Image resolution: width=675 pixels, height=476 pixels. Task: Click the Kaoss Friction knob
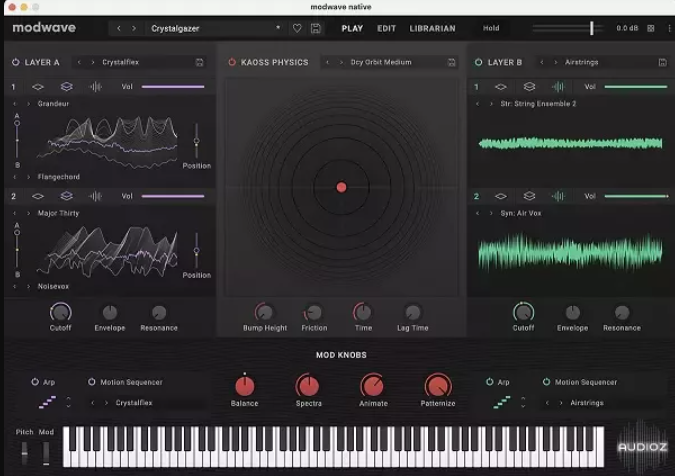pos(314,312)
